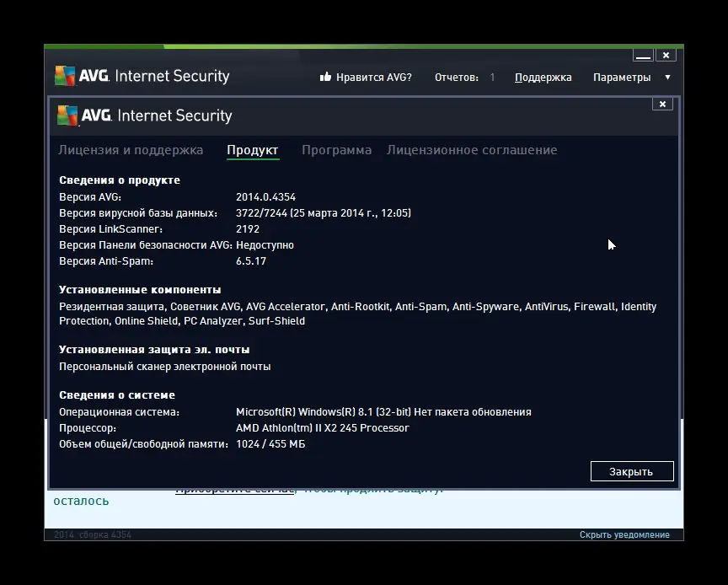Click the Установленная защита эл. почты heading

(x=154, y=350)
